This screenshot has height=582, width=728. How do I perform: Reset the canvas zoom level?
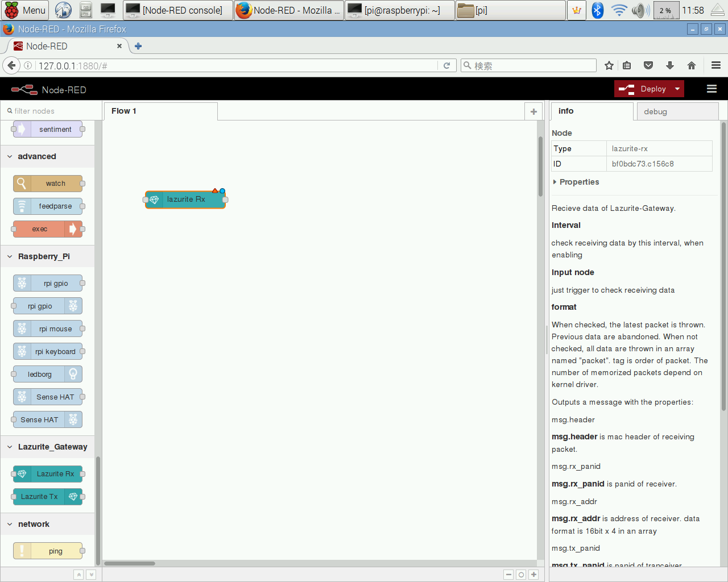click(x=521, y=575)
